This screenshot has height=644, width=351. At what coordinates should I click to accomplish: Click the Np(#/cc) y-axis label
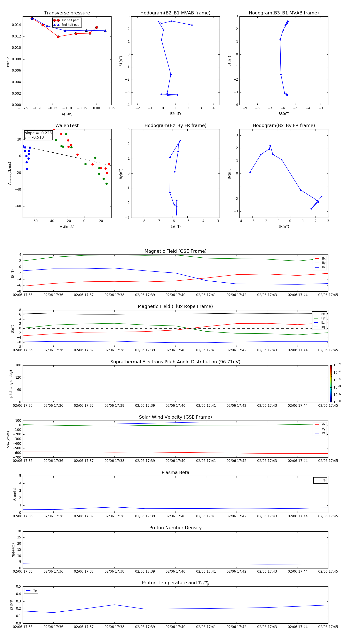tap(13, 550)
